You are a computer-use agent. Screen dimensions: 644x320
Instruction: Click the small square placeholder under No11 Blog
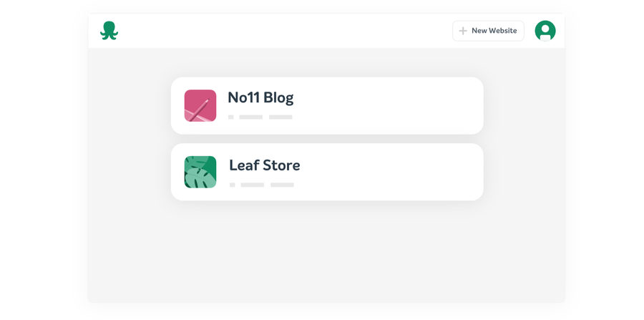[231, 117]
